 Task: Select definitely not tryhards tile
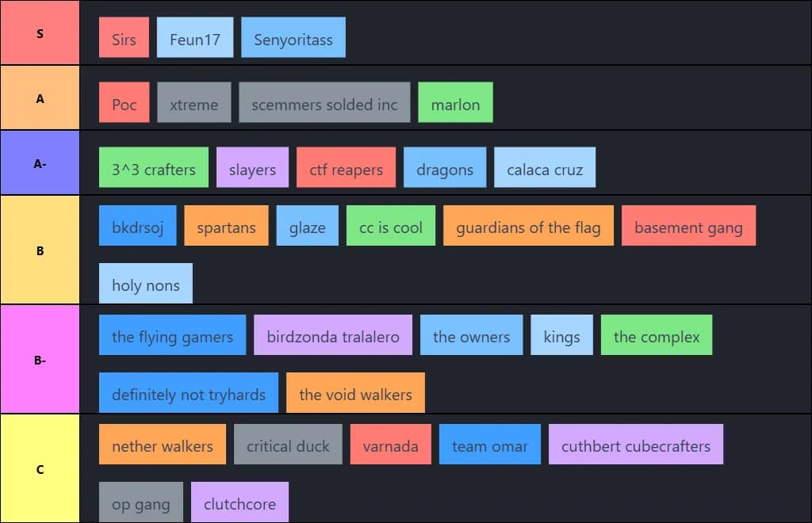tap(189, 393)
